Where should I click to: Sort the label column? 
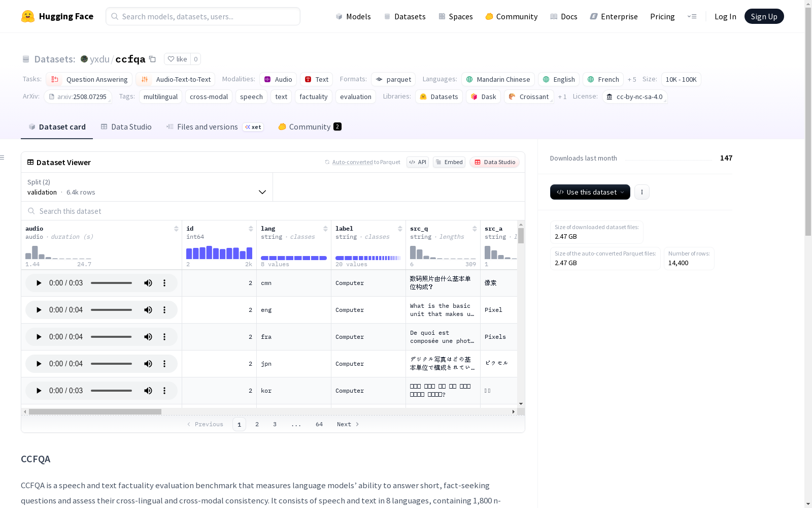pos(400,229)
